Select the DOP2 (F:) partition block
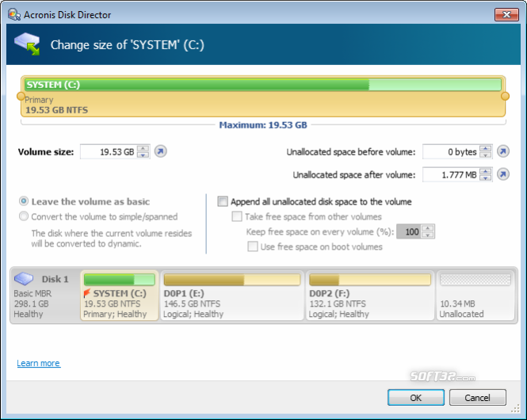 370,296
